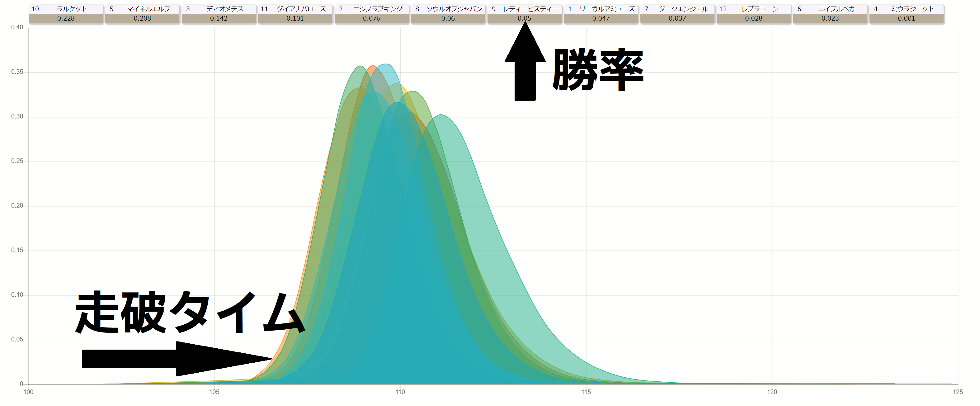Click the 0.101 win rate value
The width and height of the screenshot is (980, 406).
pos(295,18)
